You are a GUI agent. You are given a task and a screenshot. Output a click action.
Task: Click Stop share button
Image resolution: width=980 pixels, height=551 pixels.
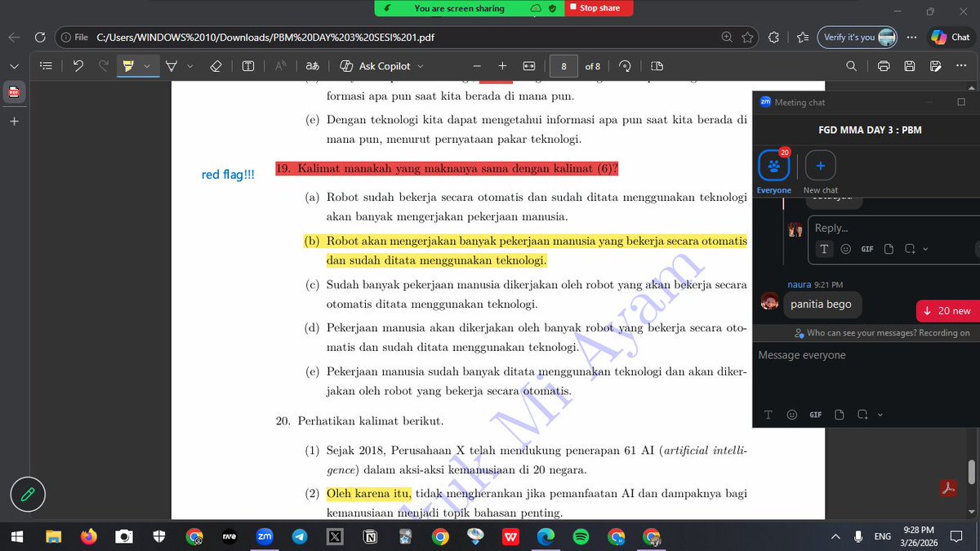599,8
